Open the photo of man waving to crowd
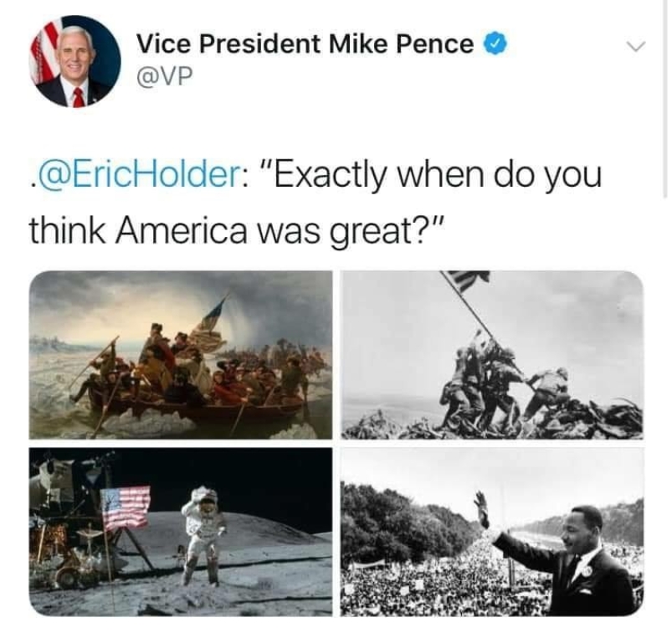This screenshot has width=672, height=643. coord(492,532)
